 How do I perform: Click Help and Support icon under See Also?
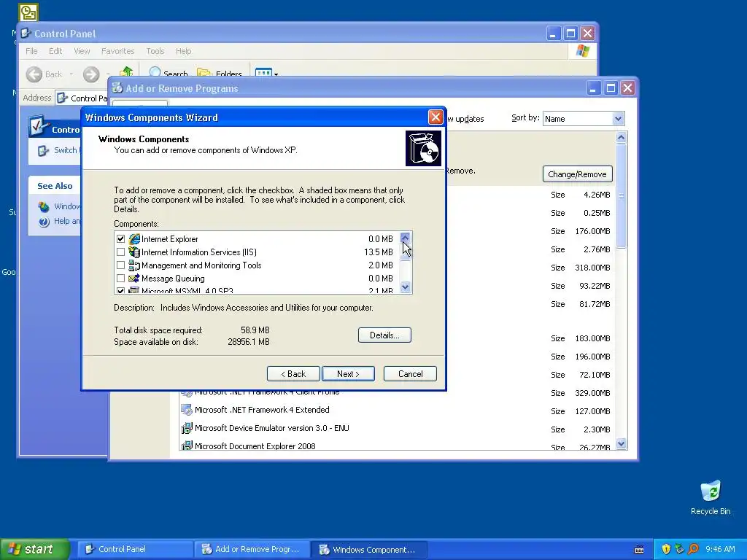coord(44,222)
